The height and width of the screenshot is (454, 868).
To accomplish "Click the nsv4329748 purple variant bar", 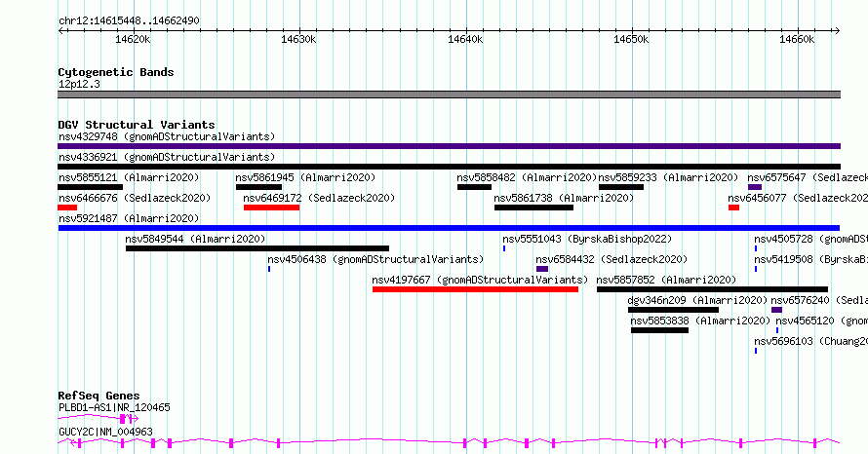I will pyautogui.click(x=449, y=146).
